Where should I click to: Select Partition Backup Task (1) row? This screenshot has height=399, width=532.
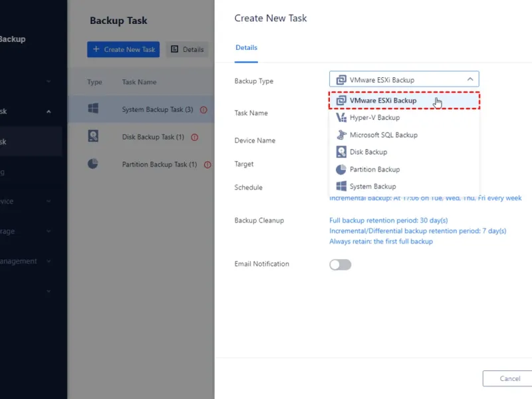[141, 164]
